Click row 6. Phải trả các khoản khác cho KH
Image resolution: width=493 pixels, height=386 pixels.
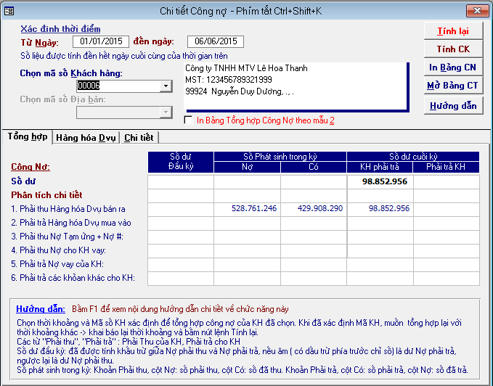tap(73, 278)
